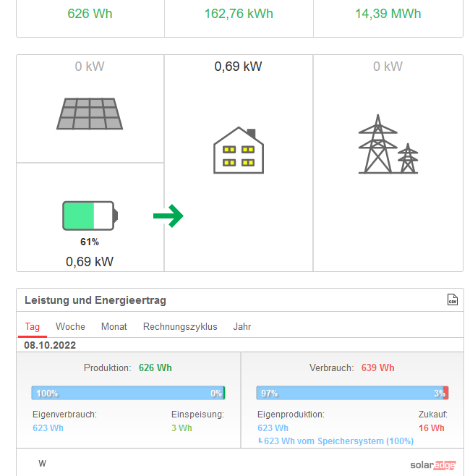Click the Produktion progress bar
This screenshot has height=476, width=470.
(x=128, y=393)
